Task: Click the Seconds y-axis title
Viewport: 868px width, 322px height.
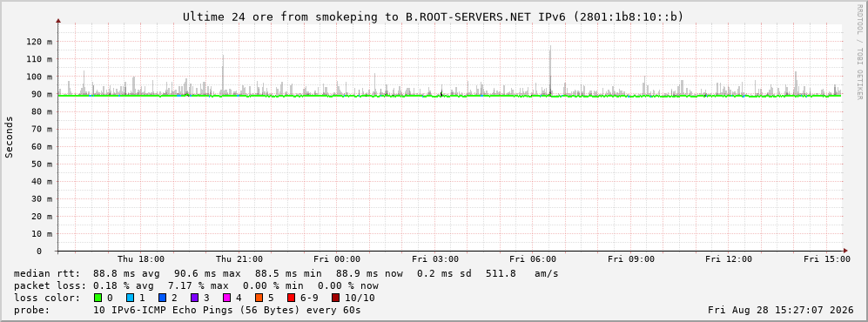Action: (x=9, y=138)
